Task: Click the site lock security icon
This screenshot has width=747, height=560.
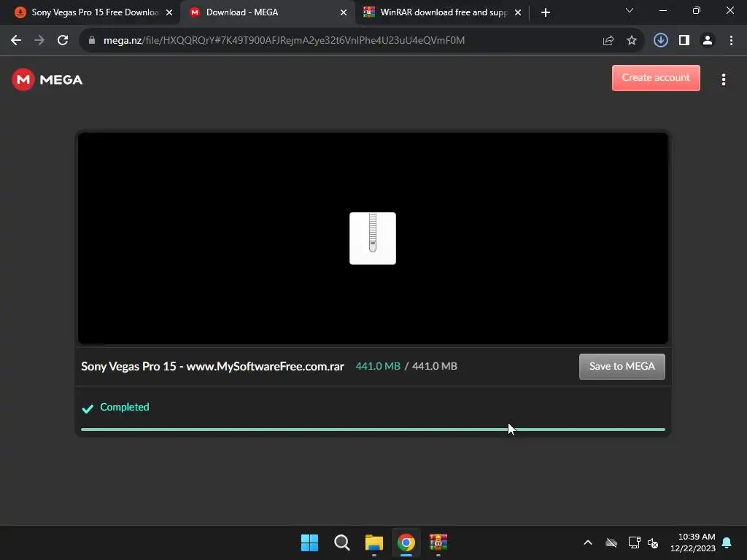Action: [92, 41]
